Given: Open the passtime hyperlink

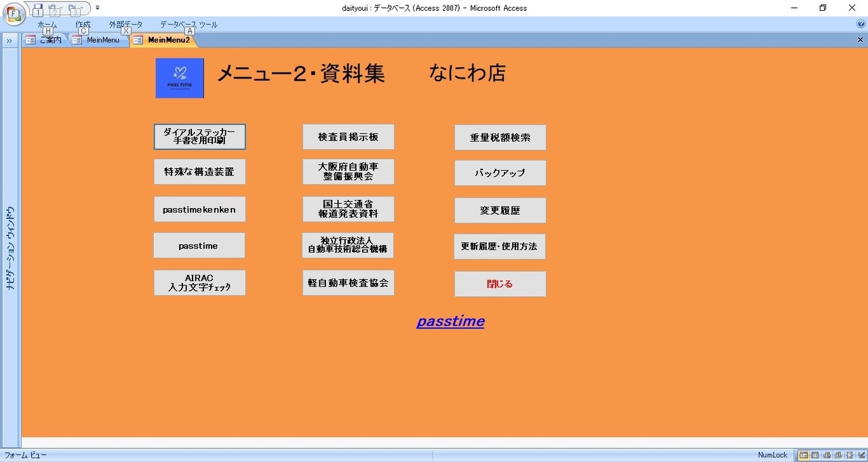Looking at the screenshot, I should pos(450,321).
